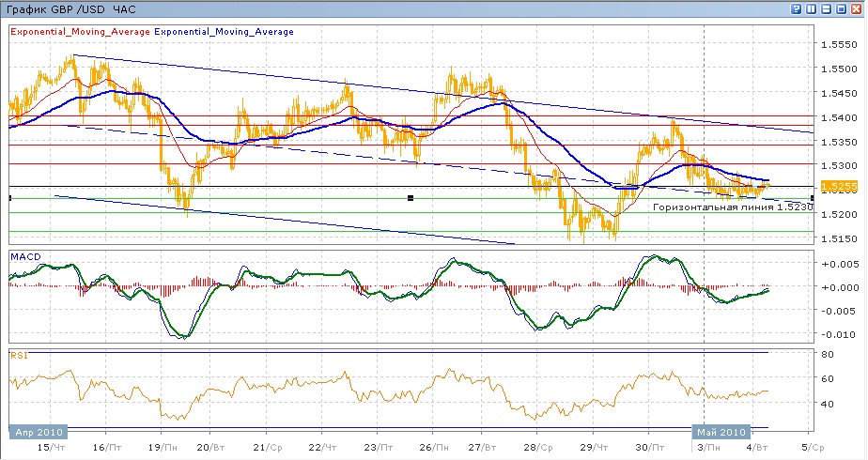Click the 'Апр 2010' month marker
The height and width of the screenshot is (460, 868).
click(38, 431)
